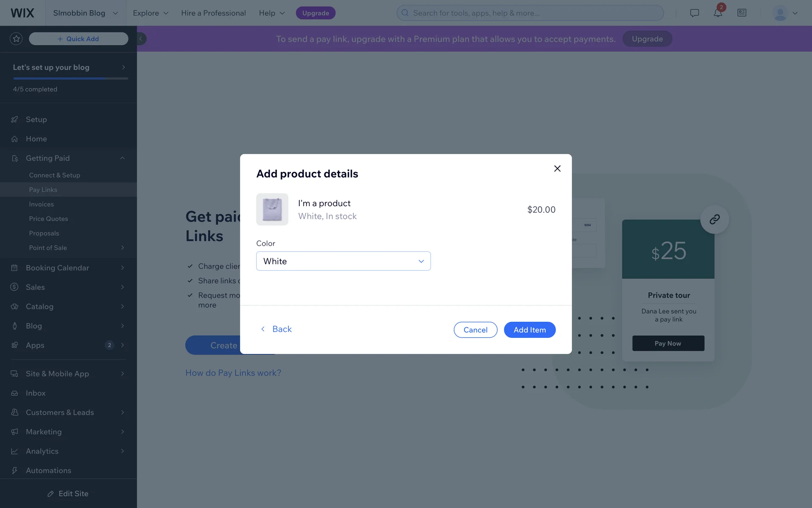Collapse the Getting Paid section

pos(122,158)
